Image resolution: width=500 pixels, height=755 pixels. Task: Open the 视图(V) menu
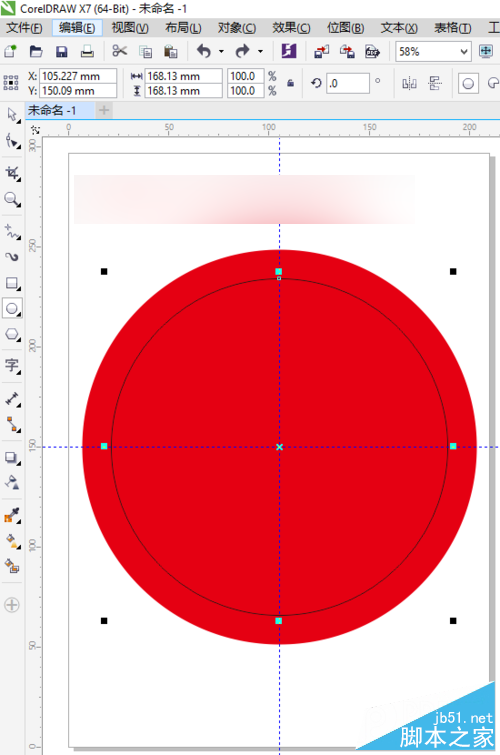[130, 28]
